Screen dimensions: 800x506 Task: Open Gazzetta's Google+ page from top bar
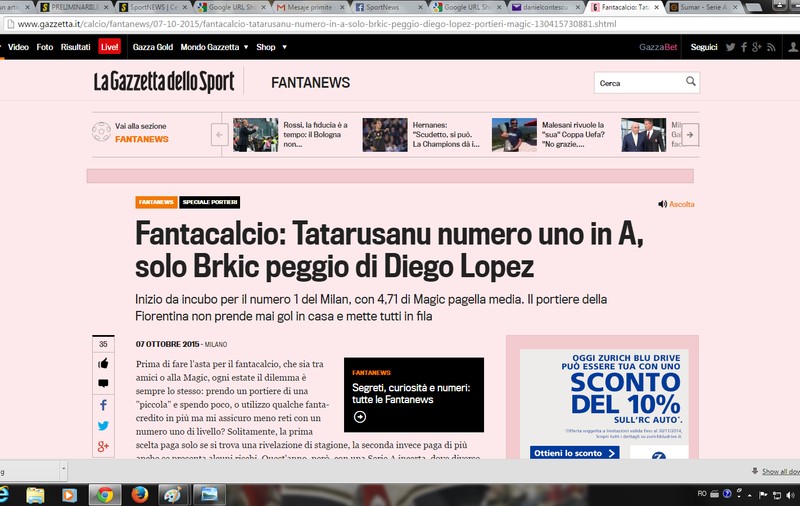pyautogui.click(x=757, y=47)
